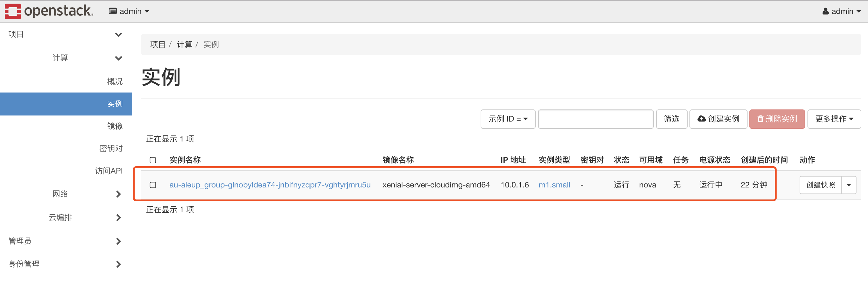This screenshot has height=286, width=868.
Task: Expand the 网络 sidebar section
Action: 118,194
